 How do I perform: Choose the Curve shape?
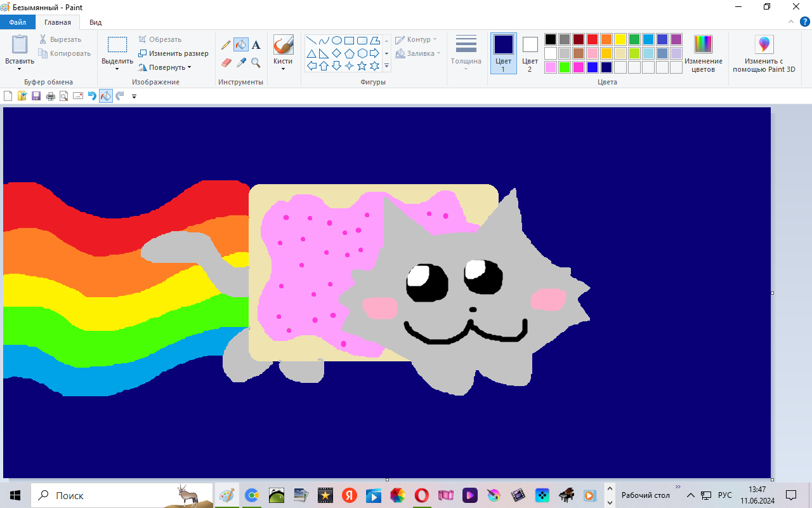324,41
